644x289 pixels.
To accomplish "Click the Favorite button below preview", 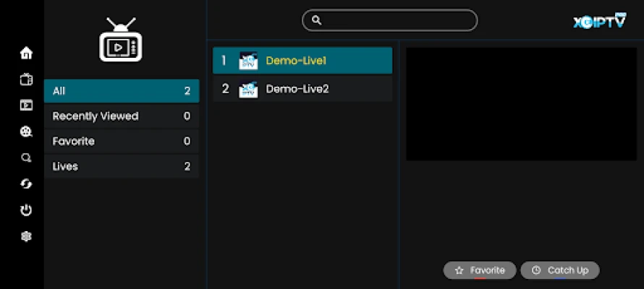I will [480, 270].
